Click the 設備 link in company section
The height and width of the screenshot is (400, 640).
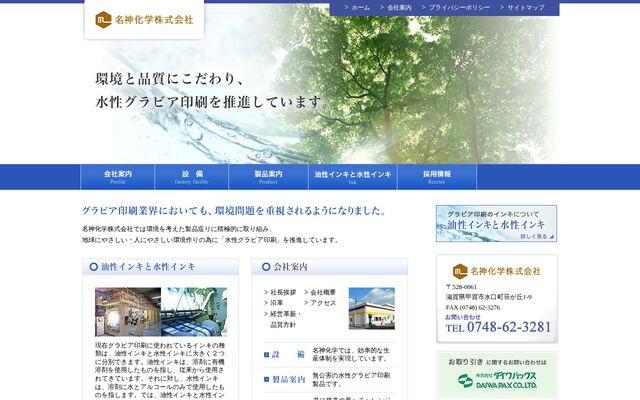[x=288, y=354]
